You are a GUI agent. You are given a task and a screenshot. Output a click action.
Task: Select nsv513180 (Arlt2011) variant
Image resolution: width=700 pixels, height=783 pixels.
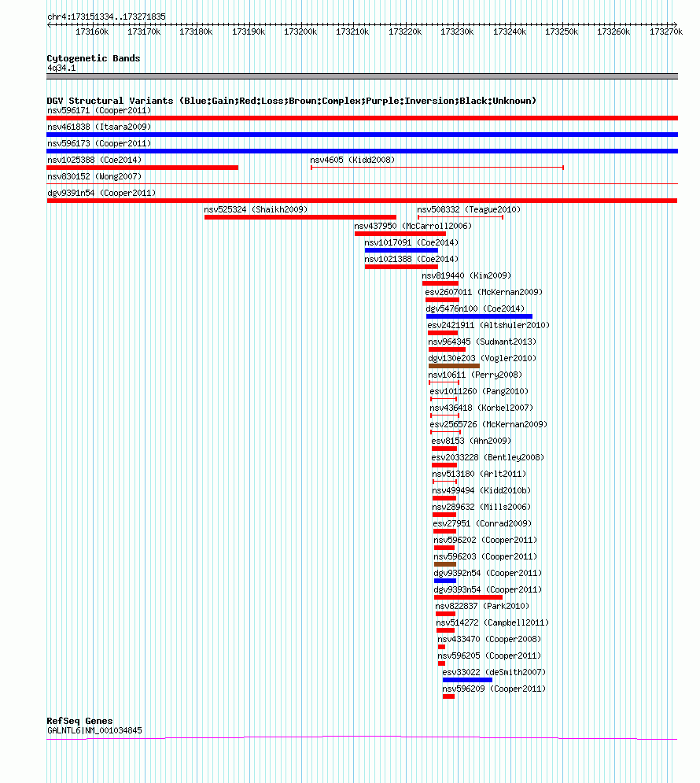point(444,482)
